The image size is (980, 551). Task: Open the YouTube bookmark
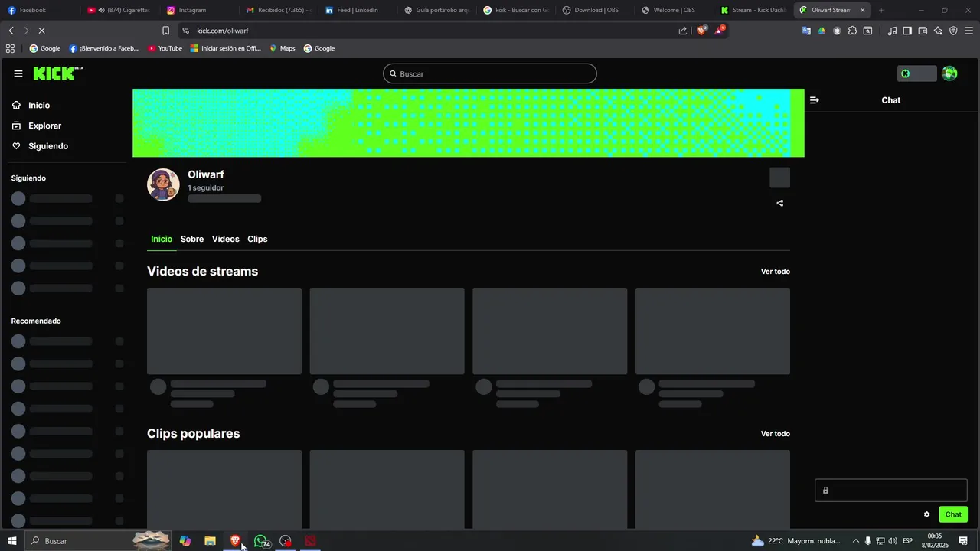(x=165, y=48)
